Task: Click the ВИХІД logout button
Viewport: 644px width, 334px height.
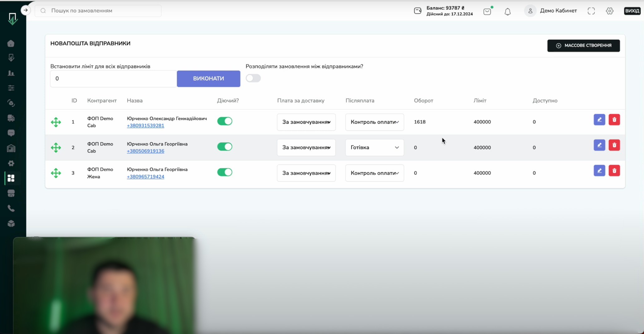Action: (x=632, y=11)
